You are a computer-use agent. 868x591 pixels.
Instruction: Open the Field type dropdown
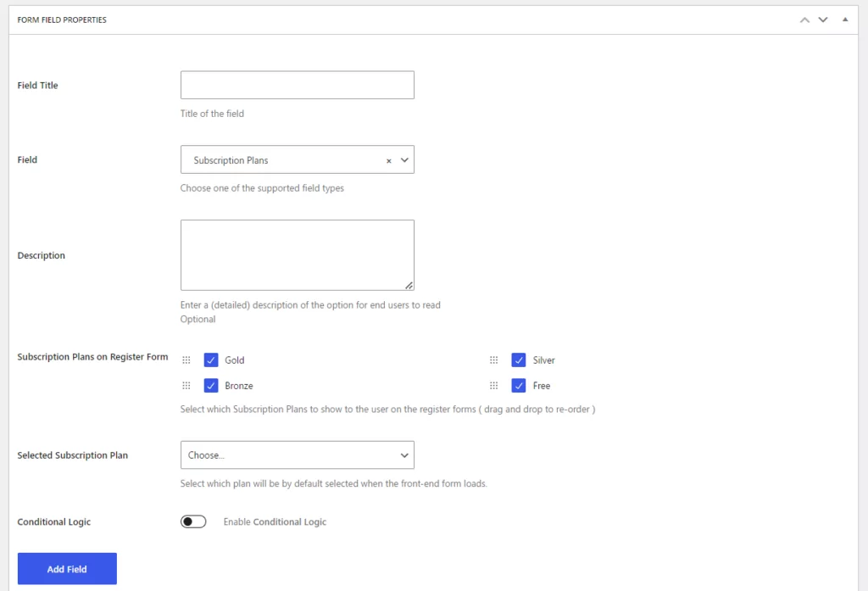click(x=298, y=159)
